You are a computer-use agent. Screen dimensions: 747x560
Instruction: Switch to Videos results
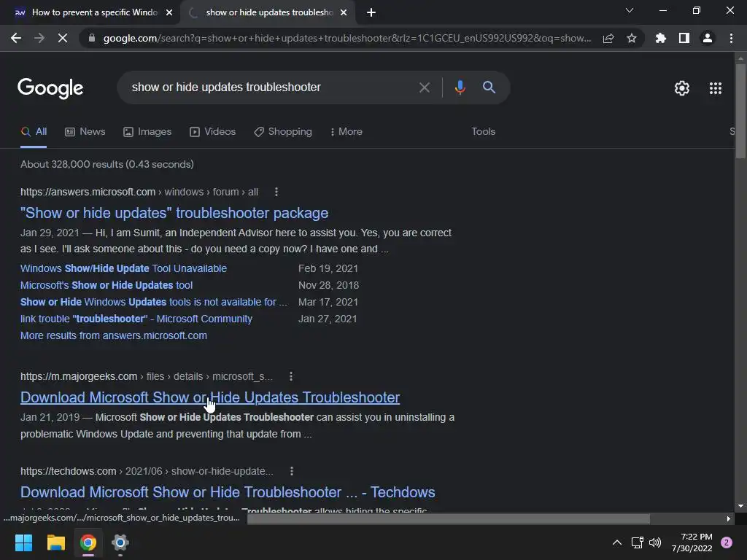click(x=212, y=132)
